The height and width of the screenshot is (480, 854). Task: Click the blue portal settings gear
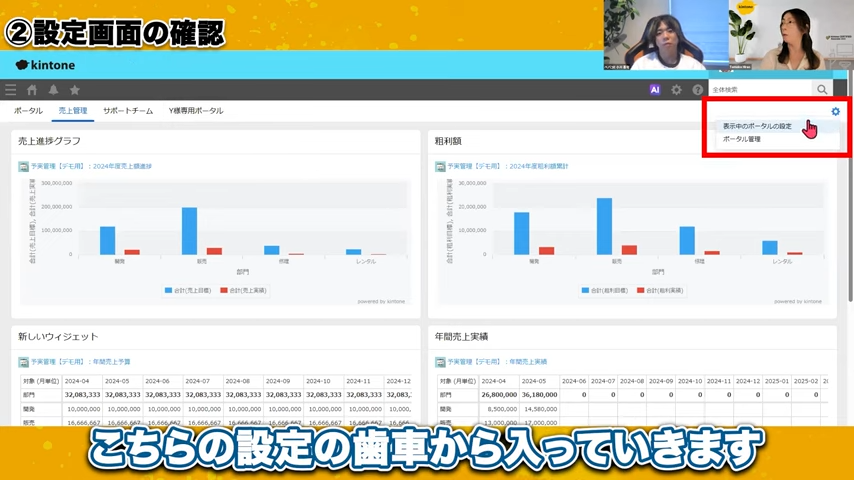click(x=835, y=111)
